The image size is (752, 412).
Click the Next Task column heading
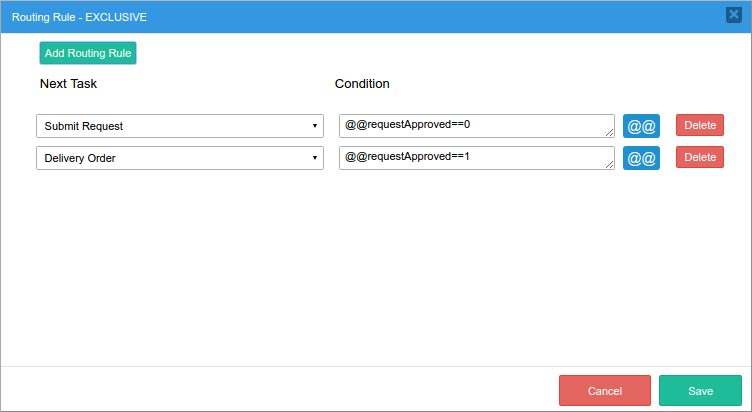(68, 83)
